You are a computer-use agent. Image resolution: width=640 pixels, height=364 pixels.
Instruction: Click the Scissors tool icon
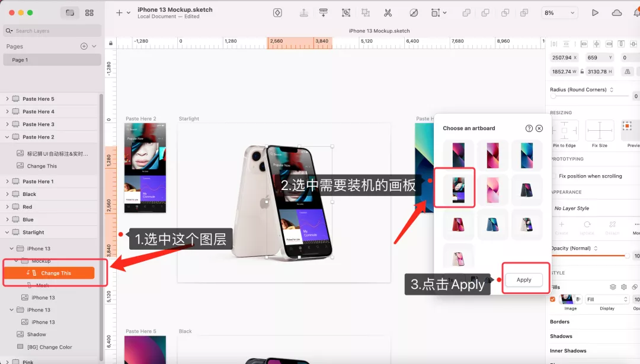tap(388, 12)
